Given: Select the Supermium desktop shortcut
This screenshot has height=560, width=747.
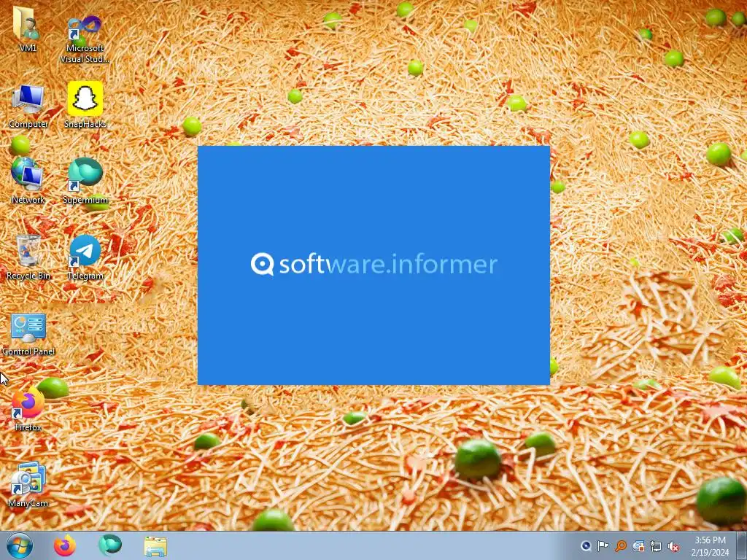Looking at the screenshot, I should pos(85,181).
